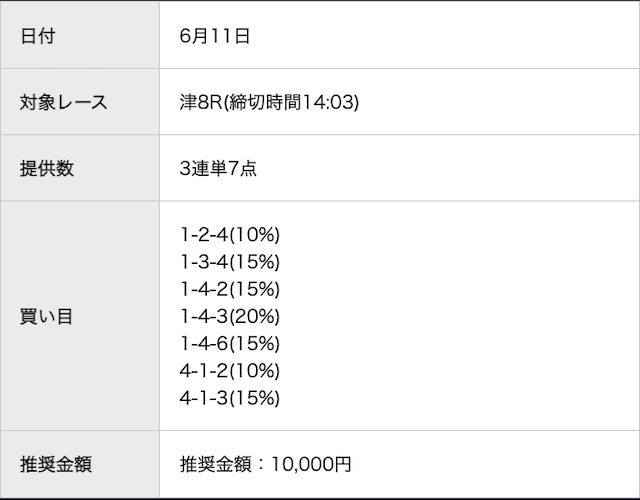This screenshot has height=500, width=640.
Task: Click bet line 4-1-2(10%)
Action: 230,371
